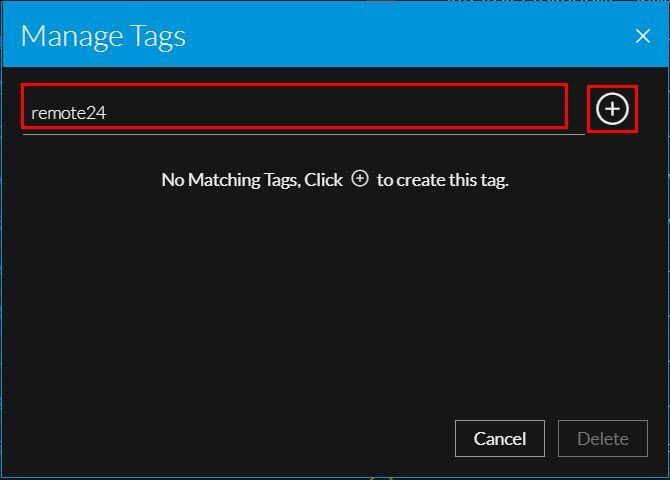Click blank space left of the Cancel button
The height and width of the screenshot is (480, 670).
(250, 438)
